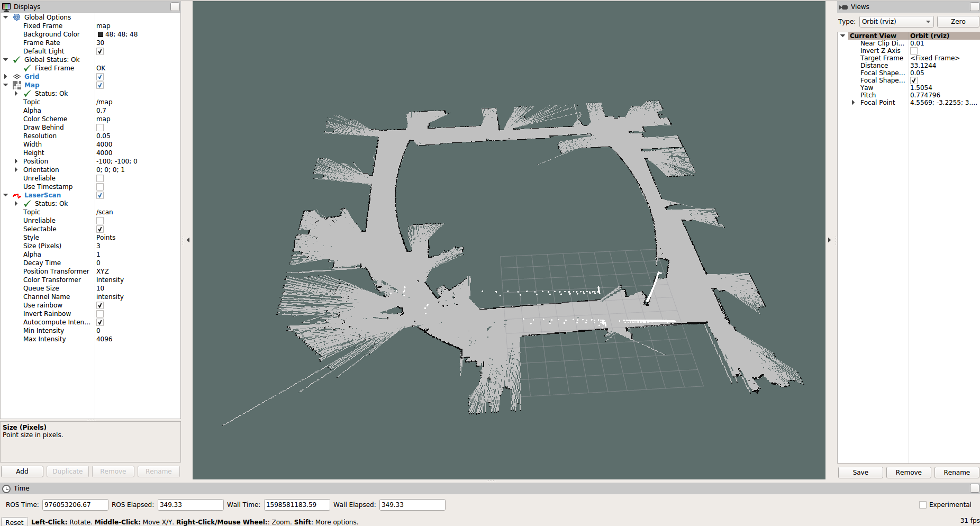Viewport: 980px width, 526px height.
Task: Disable the LaserScan display checkbox
Action: [99, 195]
